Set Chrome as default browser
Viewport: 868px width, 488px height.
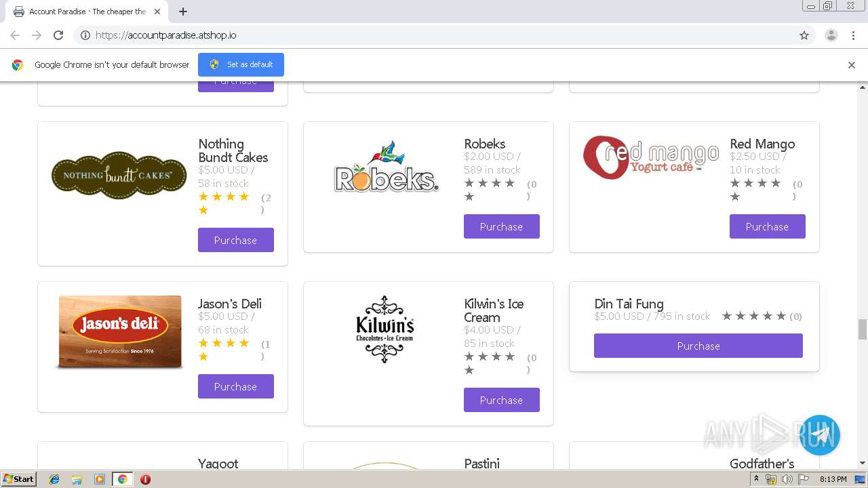(241, 64)
